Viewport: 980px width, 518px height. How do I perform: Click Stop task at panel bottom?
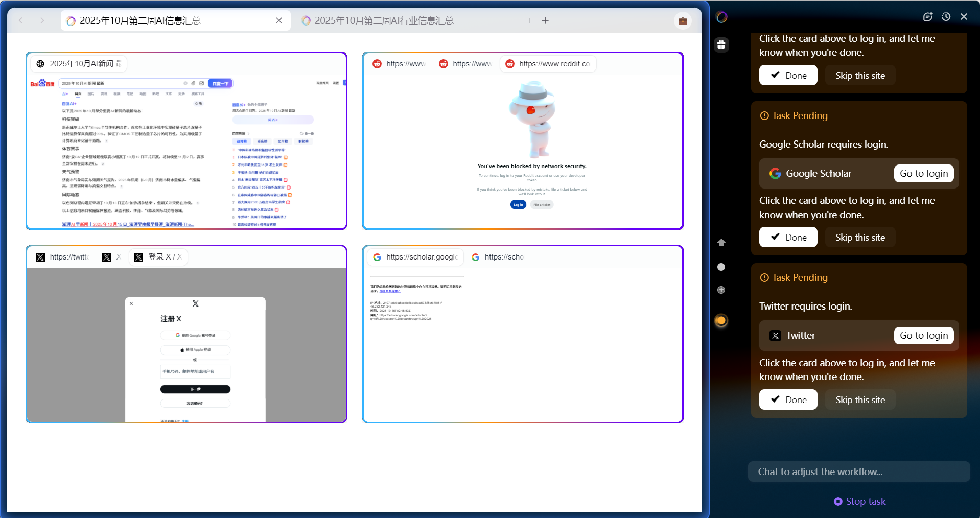click(x=860, y=501)
